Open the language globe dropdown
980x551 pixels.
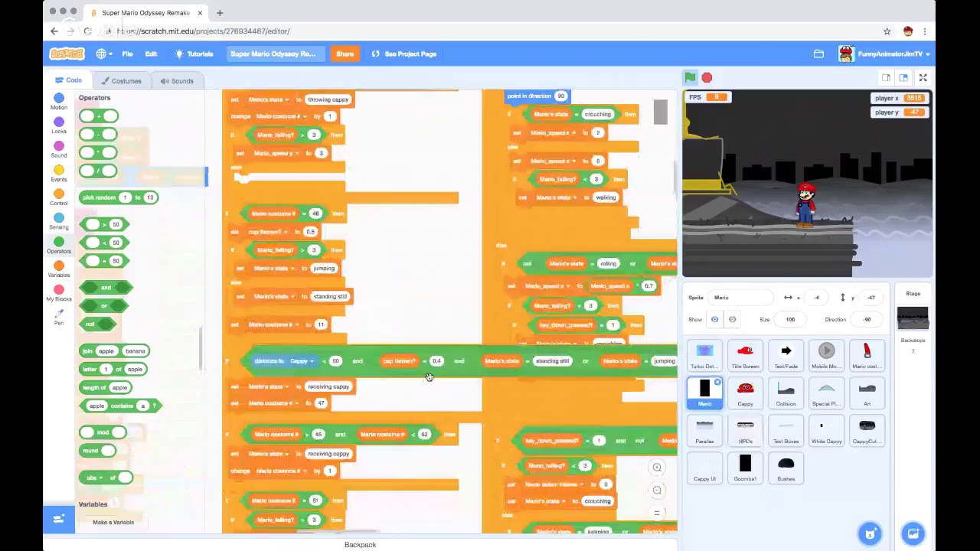104,54
